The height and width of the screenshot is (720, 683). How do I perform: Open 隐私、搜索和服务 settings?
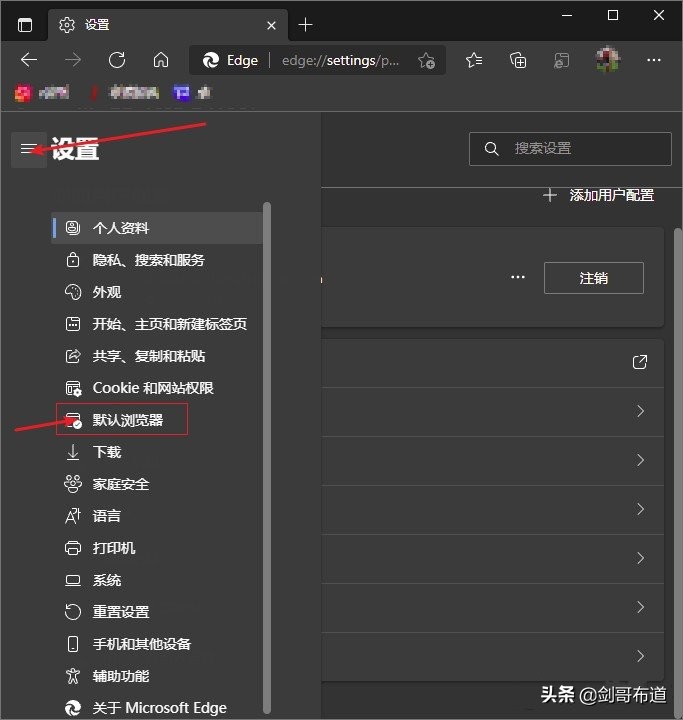click(157, 260)
